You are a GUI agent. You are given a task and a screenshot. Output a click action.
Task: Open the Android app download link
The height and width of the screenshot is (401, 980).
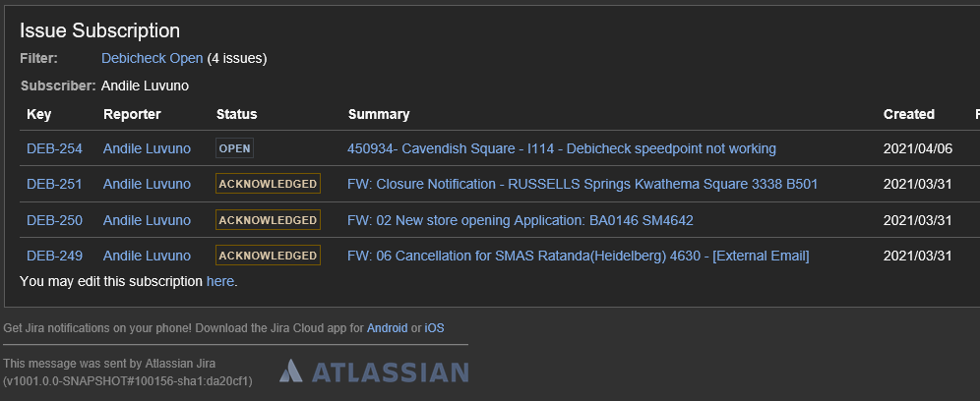click(387, 328)
